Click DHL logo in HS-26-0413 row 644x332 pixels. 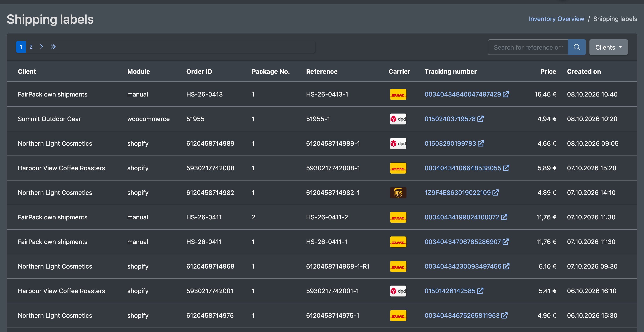coord(398,95)
